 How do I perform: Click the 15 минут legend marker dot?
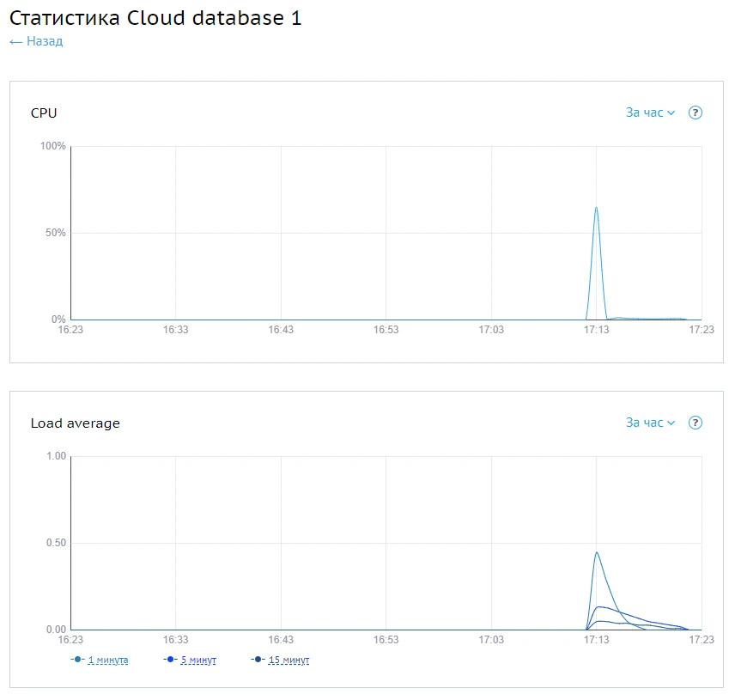pyautogui.click(x=259, y=660)
